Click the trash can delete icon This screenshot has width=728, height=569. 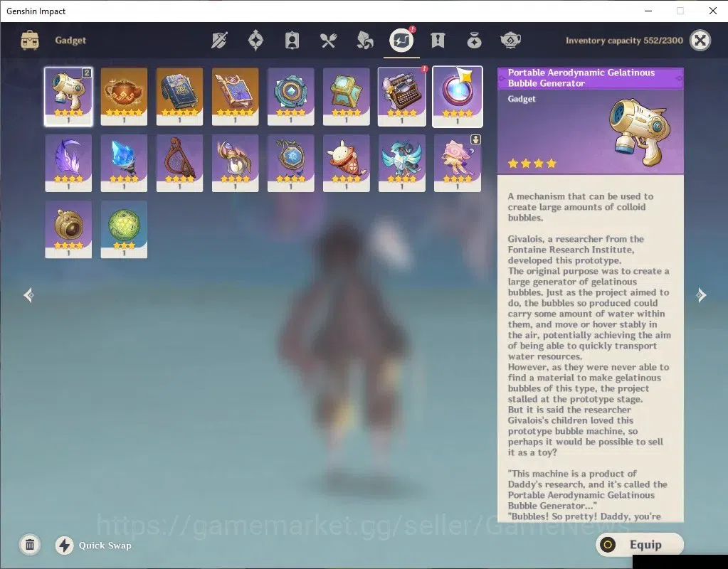pyautogui.click(x=30, y=544)
